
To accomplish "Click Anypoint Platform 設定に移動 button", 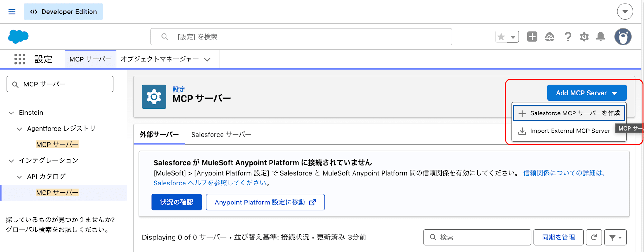I will (265, 202).
